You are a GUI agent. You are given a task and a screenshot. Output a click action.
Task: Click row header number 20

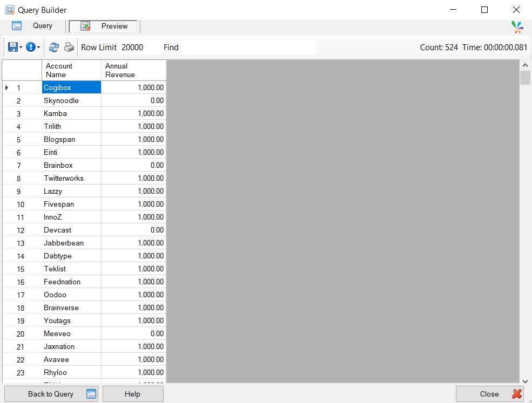click(22, 333)
